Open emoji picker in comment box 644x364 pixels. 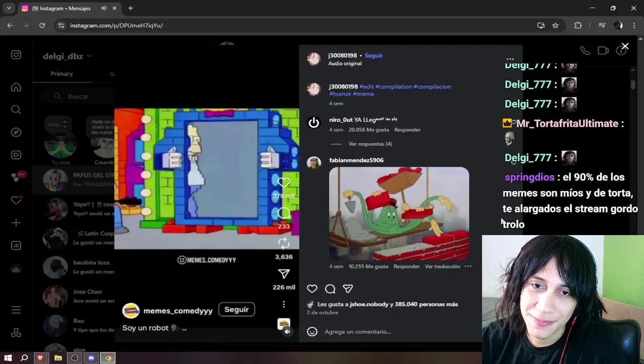click(312, 332)
